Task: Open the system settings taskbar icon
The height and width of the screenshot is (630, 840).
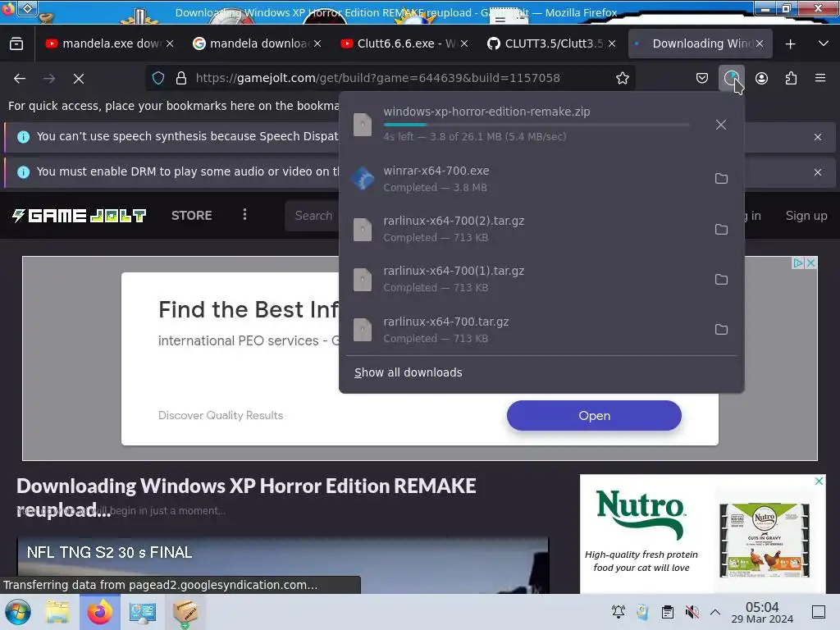Action: click(x=143, y=612)
